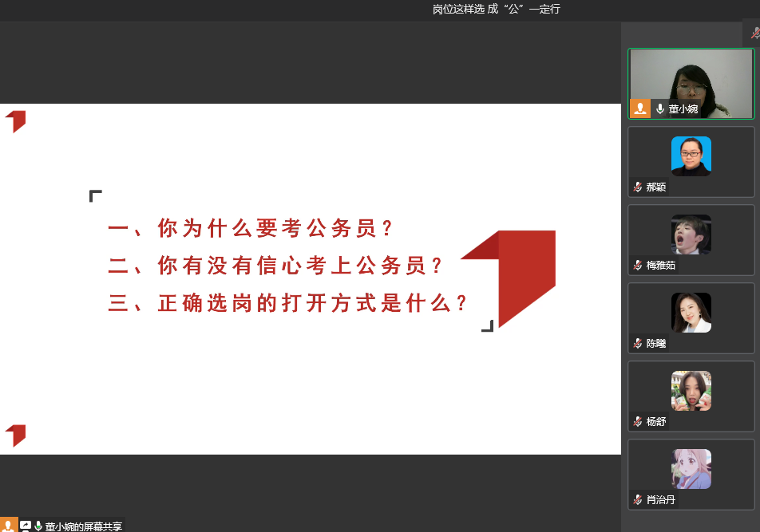
Task: Click the slide question 你为什么要考公务员
Action: point(251,229)
